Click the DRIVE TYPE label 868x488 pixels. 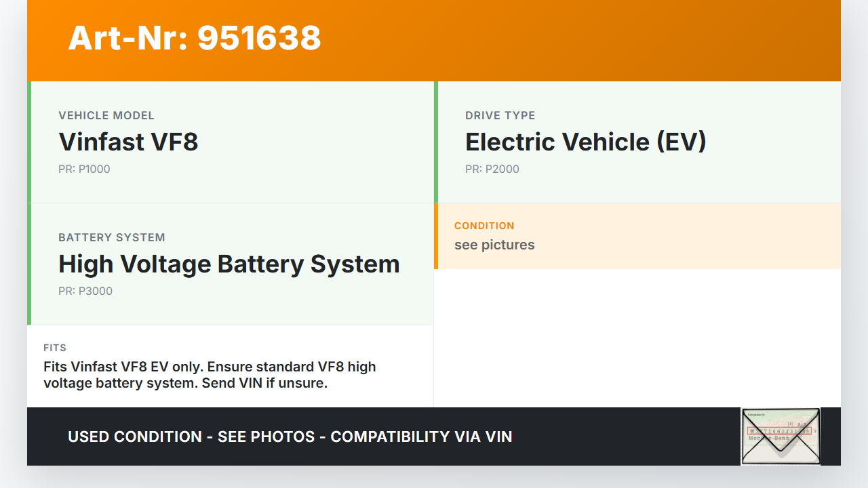coord(500,116)
